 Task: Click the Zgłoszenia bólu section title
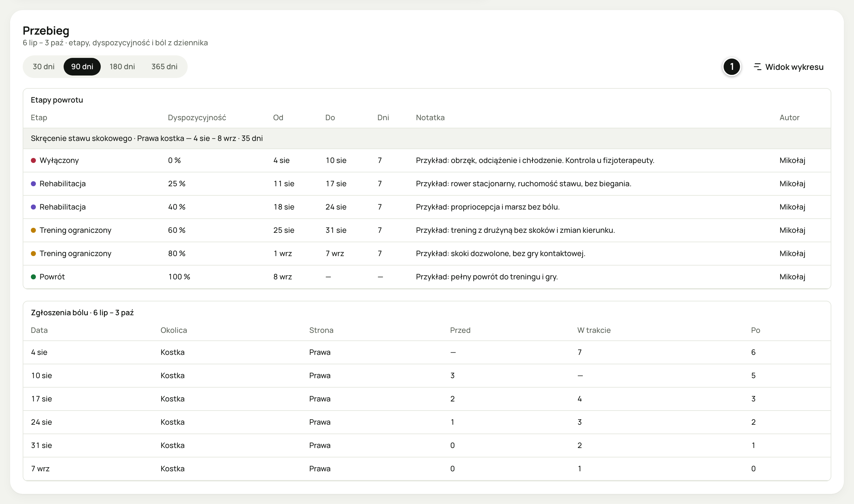[82, 312]
